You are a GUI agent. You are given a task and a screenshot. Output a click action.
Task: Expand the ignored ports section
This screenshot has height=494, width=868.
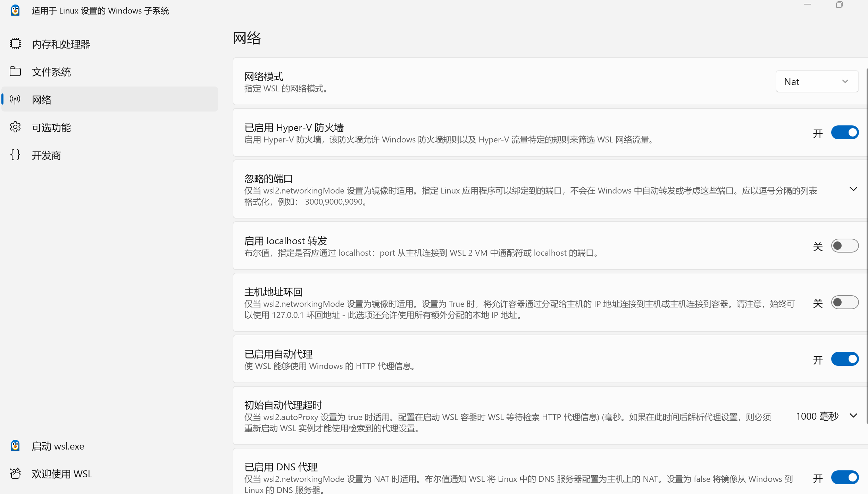coord(853,189)
